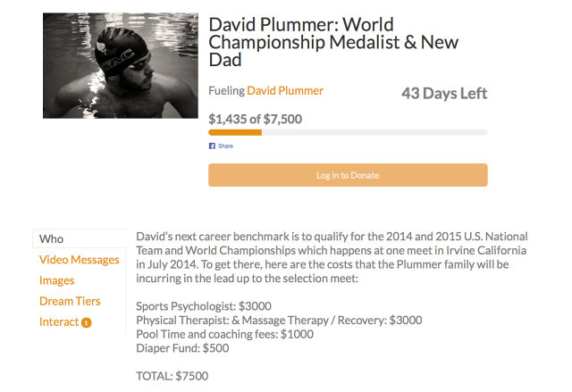Click the Log in to Donate button

[x=348, y=175]
